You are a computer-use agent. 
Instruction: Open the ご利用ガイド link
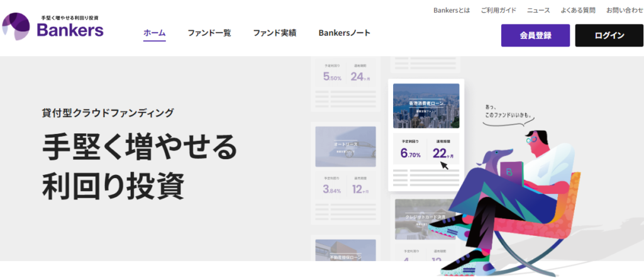(x=498, y=10)
